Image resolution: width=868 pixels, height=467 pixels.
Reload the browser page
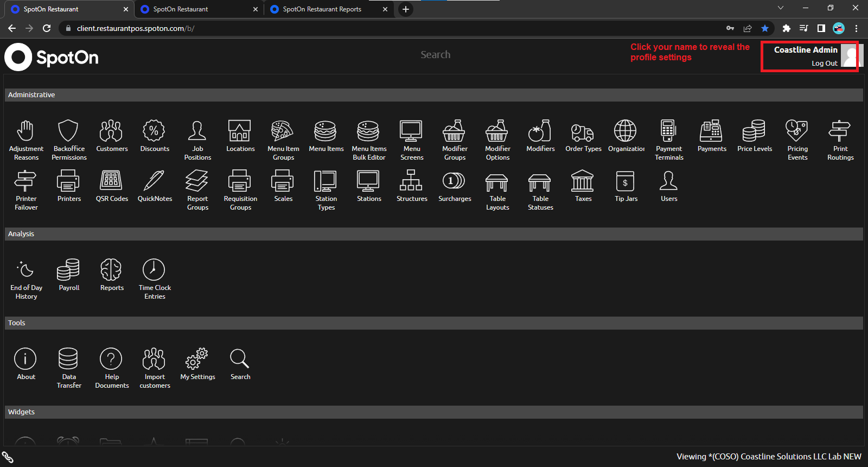click(x=47, y=28)
